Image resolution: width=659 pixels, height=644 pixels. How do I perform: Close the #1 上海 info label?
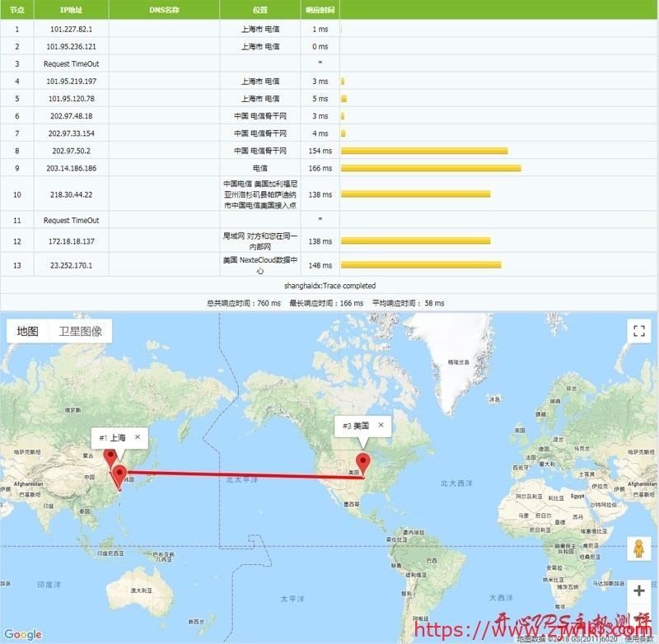136,437
